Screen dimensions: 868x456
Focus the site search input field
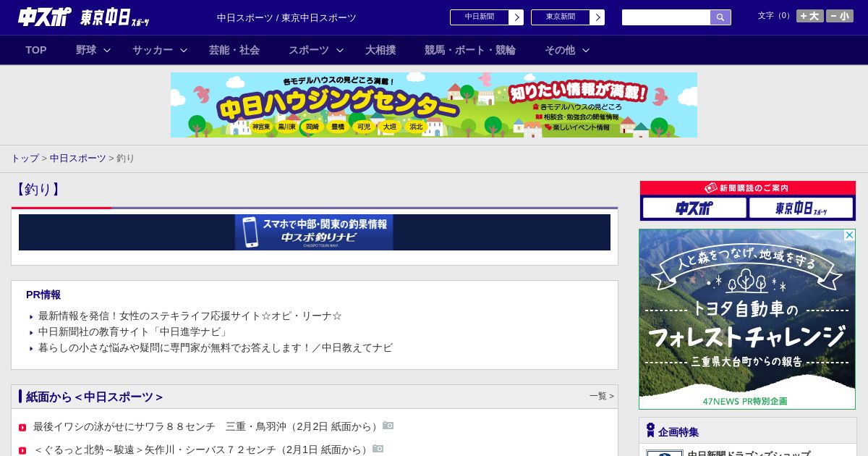(666, 17)
